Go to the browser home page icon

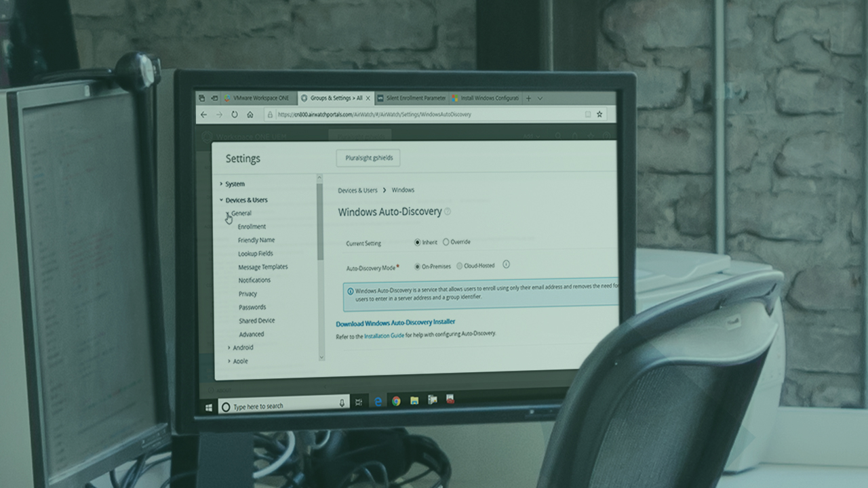click(x=250, y=115)
